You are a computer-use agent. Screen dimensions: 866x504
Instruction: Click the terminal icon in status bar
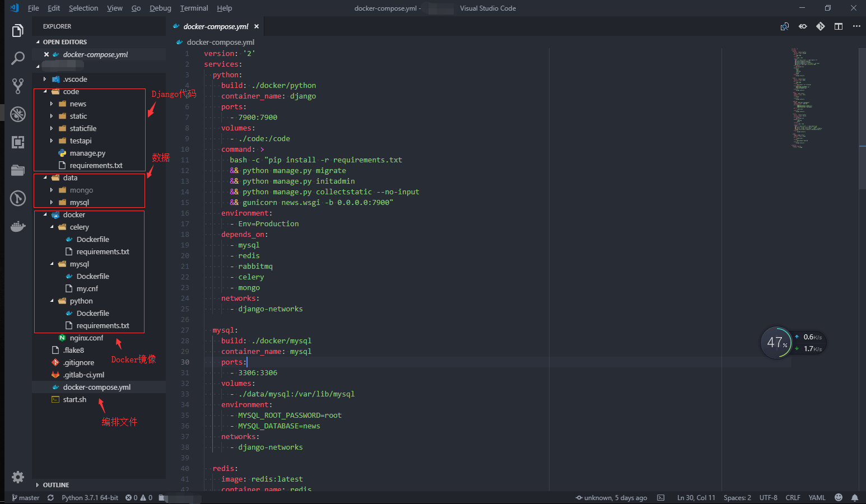(661, 498)
